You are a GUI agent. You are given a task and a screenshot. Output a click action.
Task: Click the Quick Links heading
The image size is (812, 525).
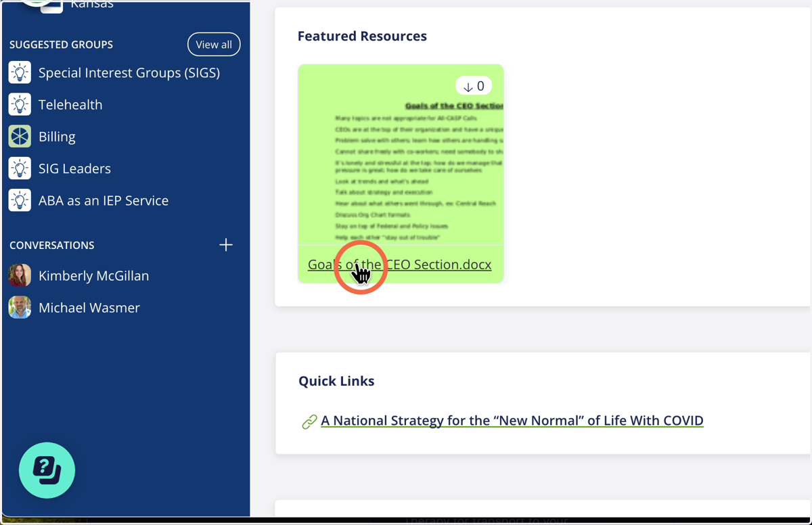336,381
